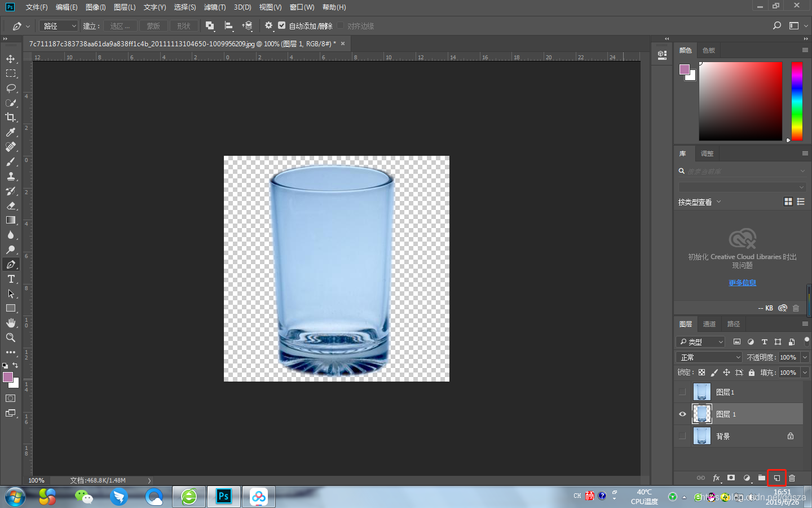
Task: Open path arrangement options
Action: pyautogui.click(x=247, y=25)
